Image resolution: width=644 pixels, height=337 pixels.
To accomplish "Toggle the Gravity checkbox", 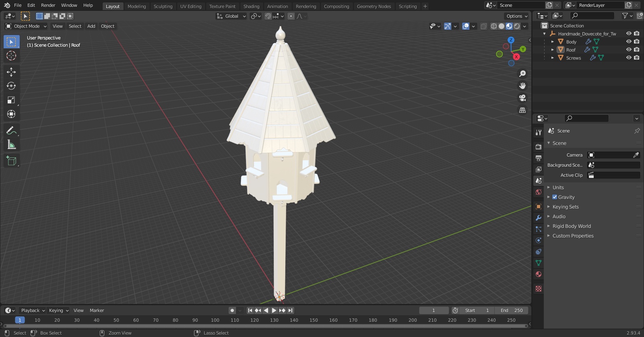I will [x=555, y=197].
